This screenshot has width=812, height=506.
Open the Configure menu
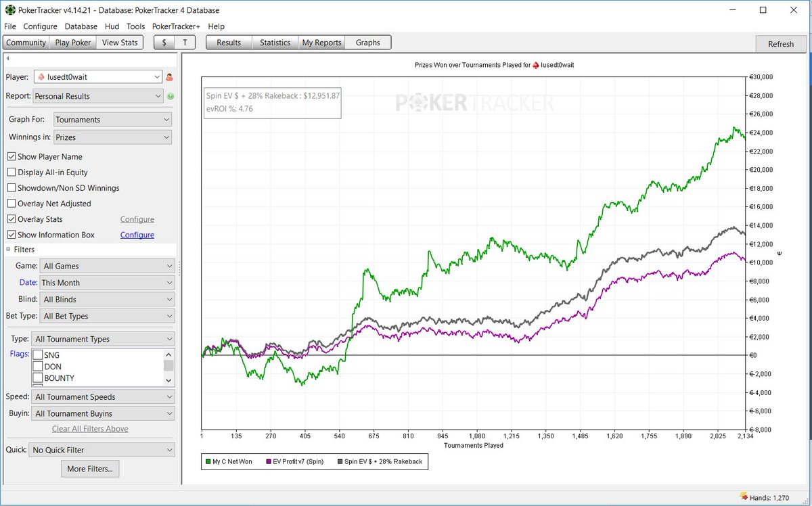[x=41, y=26]
